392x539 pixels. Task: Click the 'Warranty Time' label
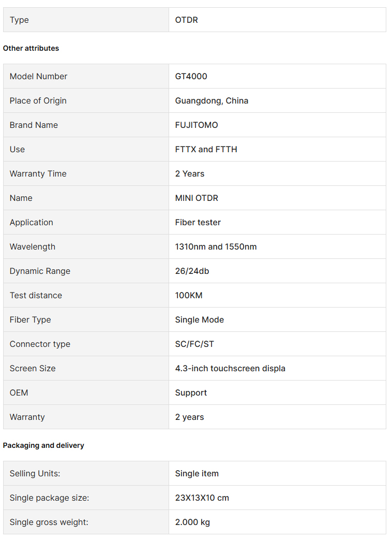click(x=38, y=174)
